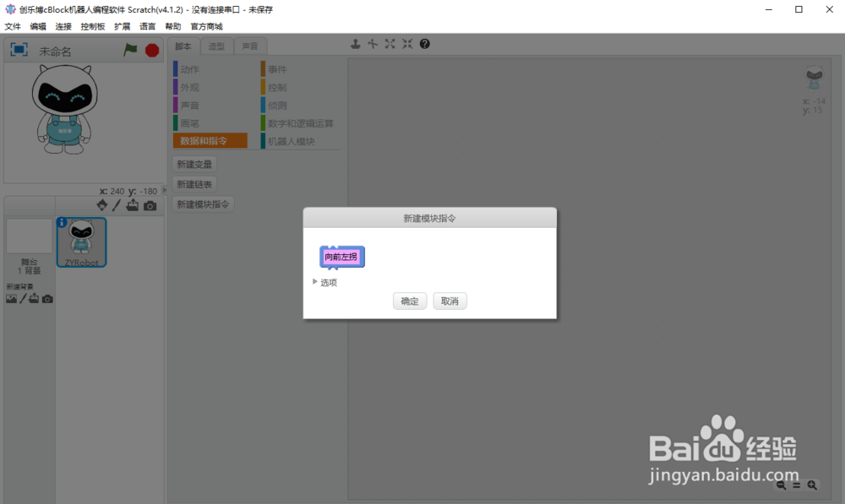Create a new sprite from the library
Screen dimensions: 845x504
101,205
